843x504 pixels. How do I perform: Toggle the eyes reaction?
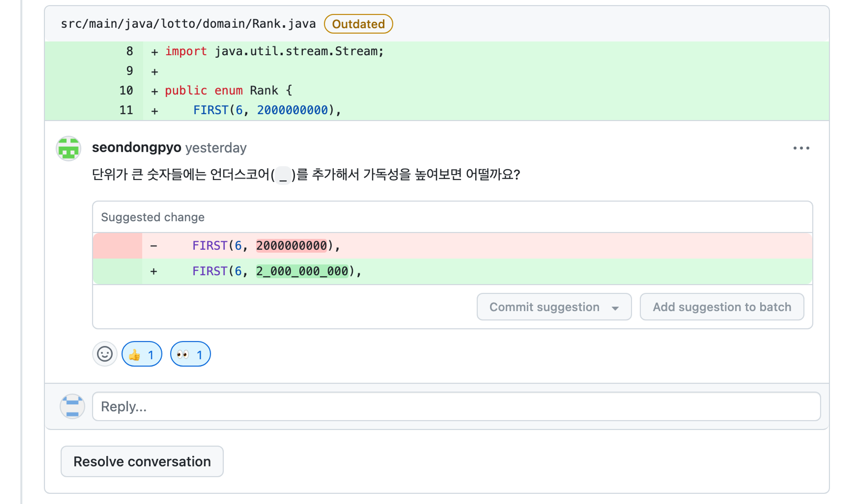pos(191,354)
